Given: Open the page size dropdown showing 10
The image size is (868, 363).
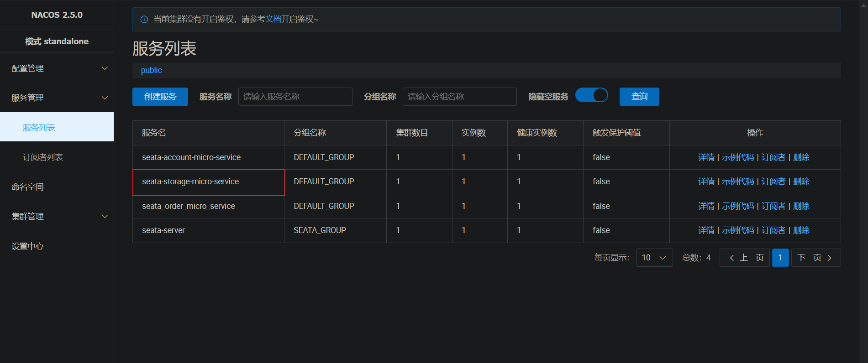Looking at the screenshot, I should tap(654, 258).
